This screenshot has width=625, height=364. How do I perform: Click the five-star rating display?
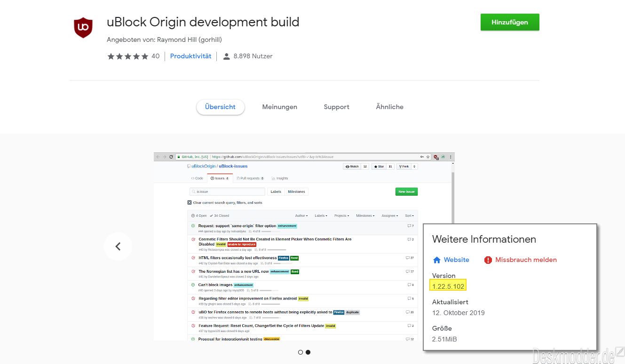tap(127, 56)
